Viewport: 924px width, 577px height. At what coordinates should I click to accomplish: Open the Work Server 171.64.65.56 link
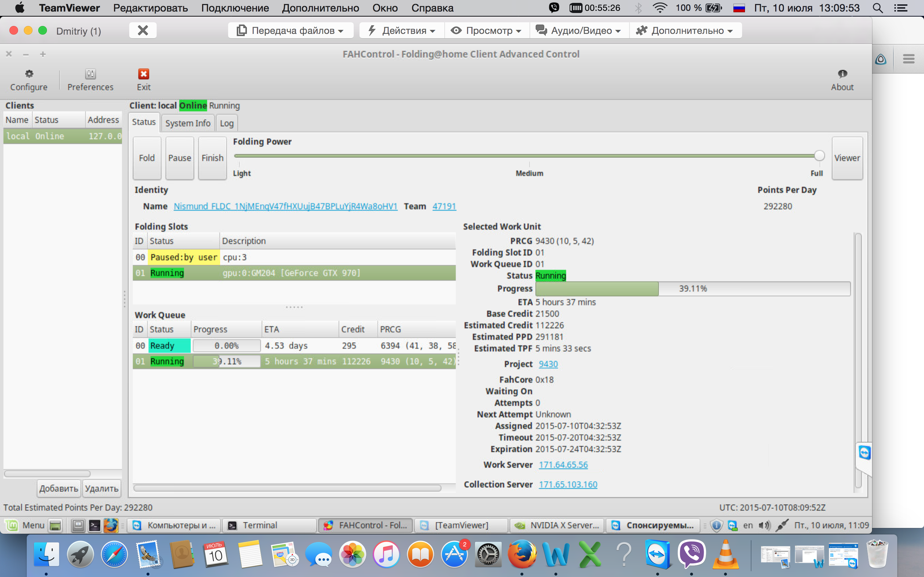click(563, 465)
